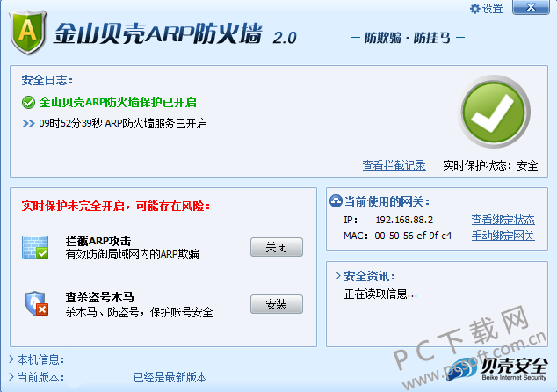Click the double arrow icon beside log entry
The height and width of the screenshot is (392, 557).
tap(28, 123)
